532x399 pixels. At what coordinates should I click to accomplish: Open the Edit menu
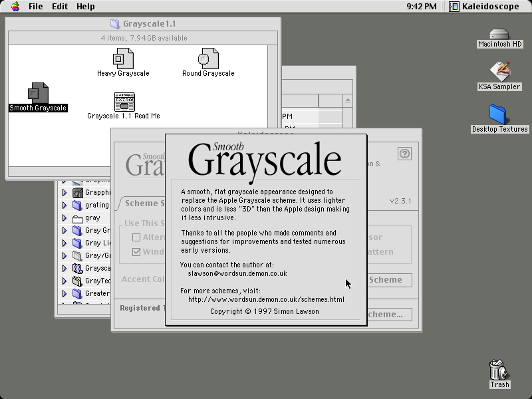[x=60, y=7]
